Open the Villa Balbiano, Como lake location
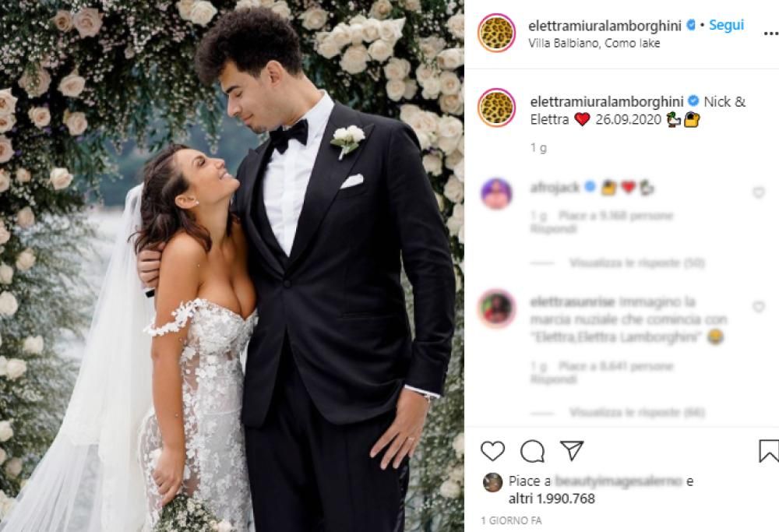 [x=594, y=43]
